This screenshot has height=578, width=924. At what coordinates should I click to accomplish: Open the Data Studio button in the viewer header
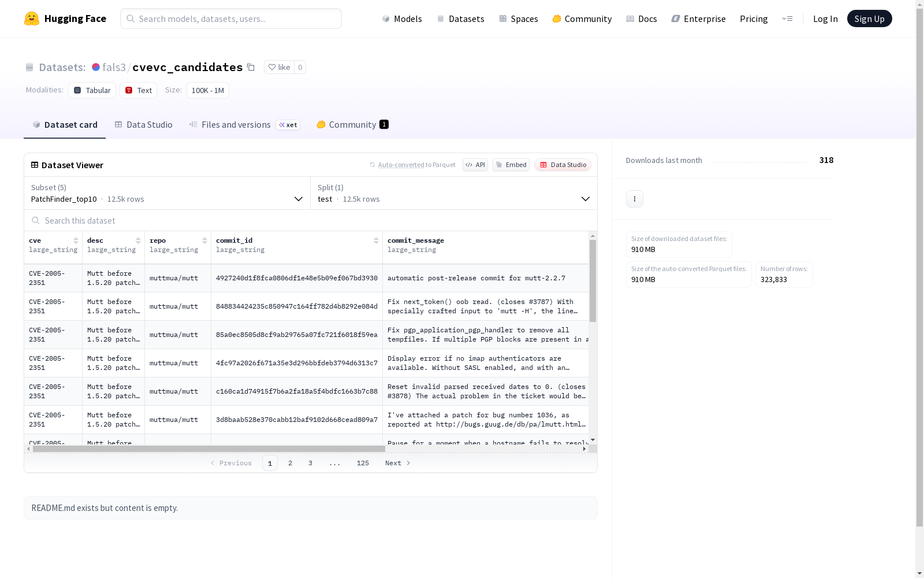(x=563, y=165)
